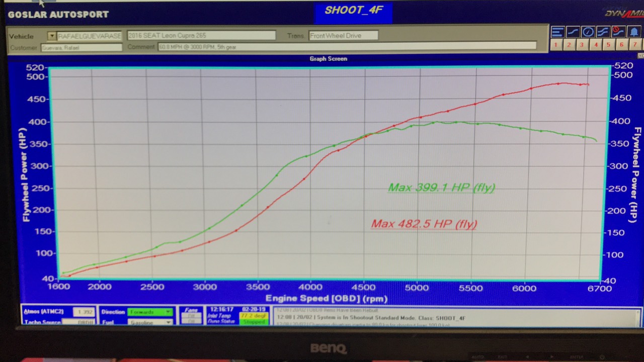Click the Engine Speed [OBD] (rpm) axis label
This screenshot has height=362, width=644.
(x=327, y=299)
